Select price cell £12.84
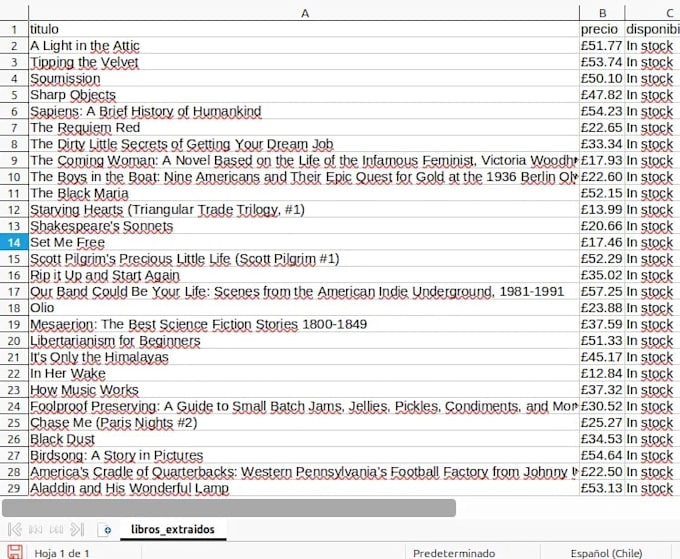Screen dimensions: 680x559 tap(602, 373)
